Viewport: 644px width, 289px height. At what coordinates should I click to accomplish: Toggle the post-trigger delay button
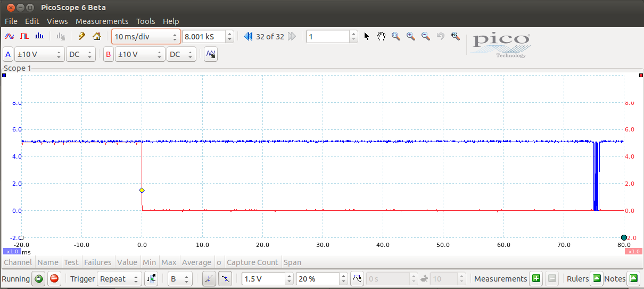point(358,278)
